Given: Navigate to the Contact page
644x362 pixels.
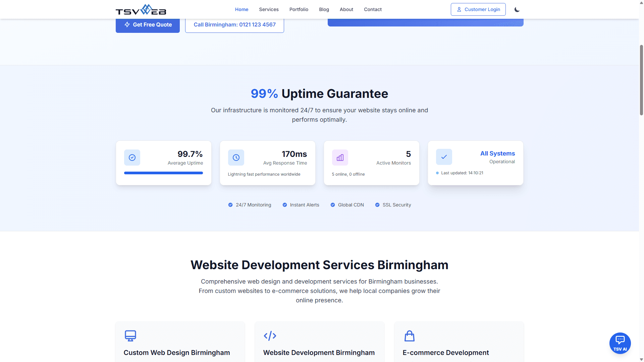Looking at the screenshot, I should click(373, 9).
